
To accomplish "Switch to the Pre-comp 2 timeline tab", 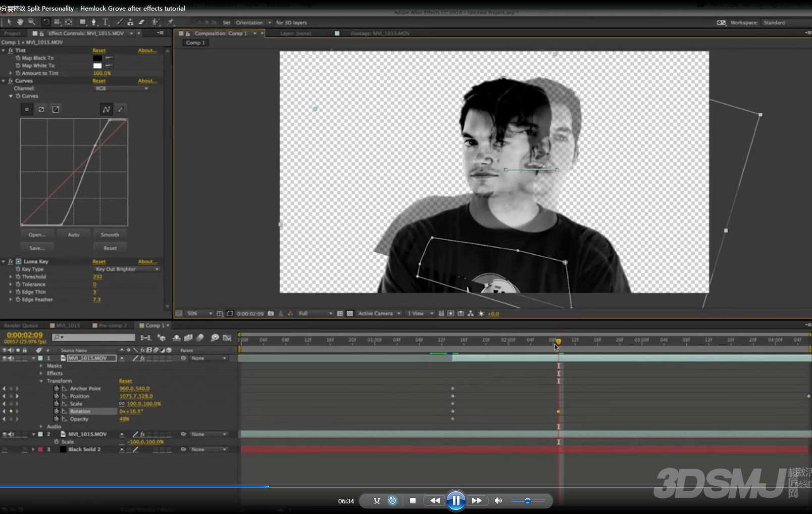I will (110, 325).
